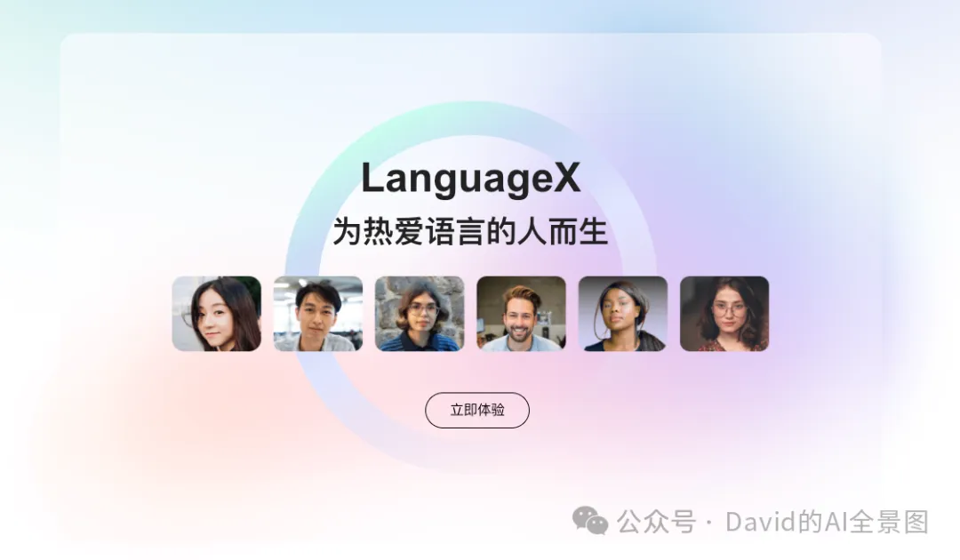Click the lavender bottom arc of the ring
960x560 pixels.
click(x=471, y=455)
